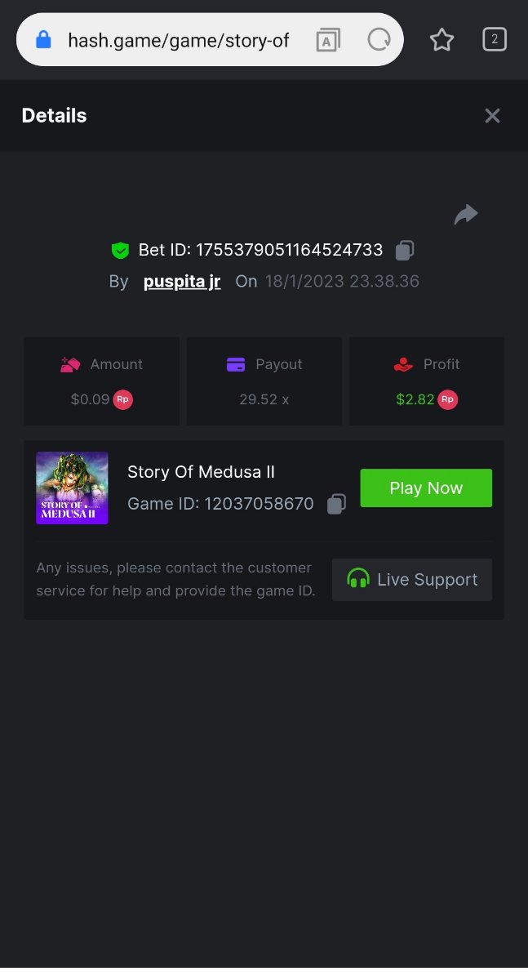Click the Story Of Medusa II title
528x980 pixels.
(201, 472)
